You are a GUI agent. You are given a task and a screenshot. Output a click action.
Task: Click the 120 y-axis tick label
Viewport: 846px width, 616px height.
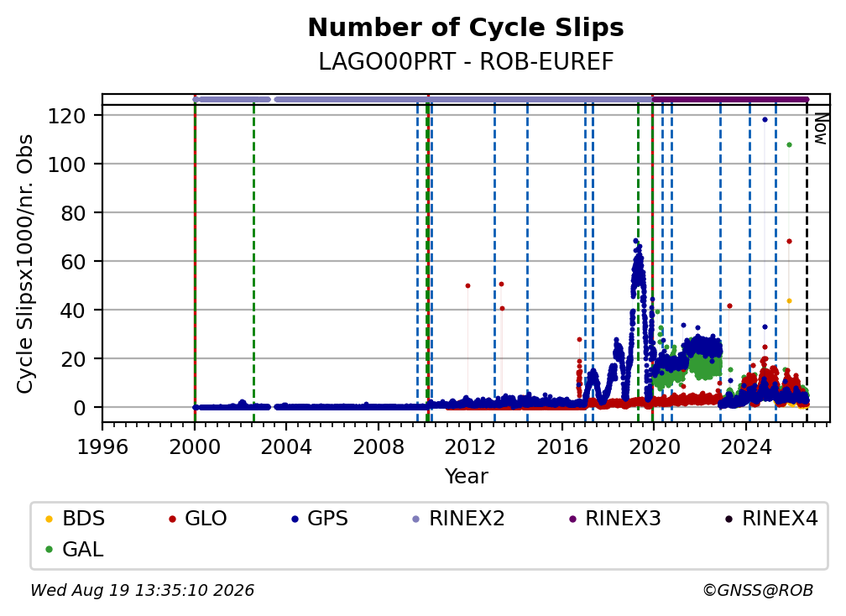[67, 116]
